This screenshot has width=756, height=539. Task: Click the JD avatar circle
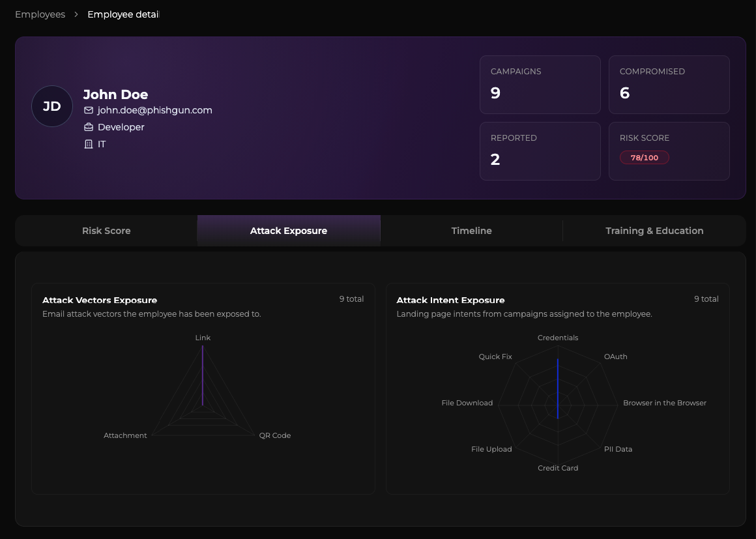coord(52,106)
